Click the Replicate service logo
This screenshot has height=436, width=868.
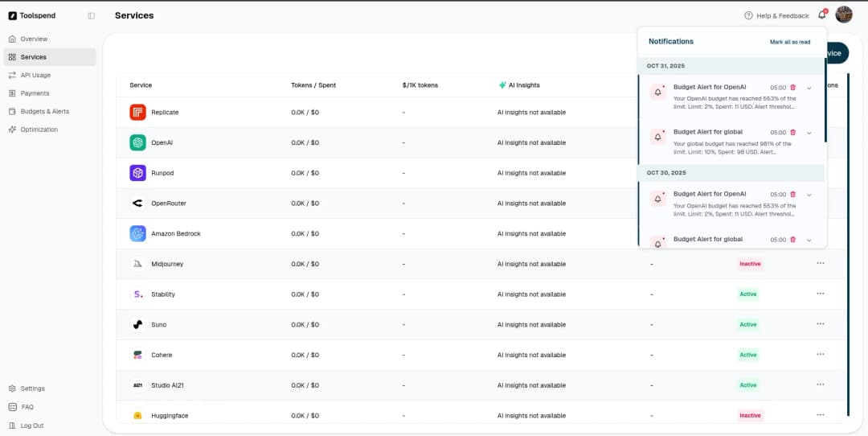click(137, 113)
